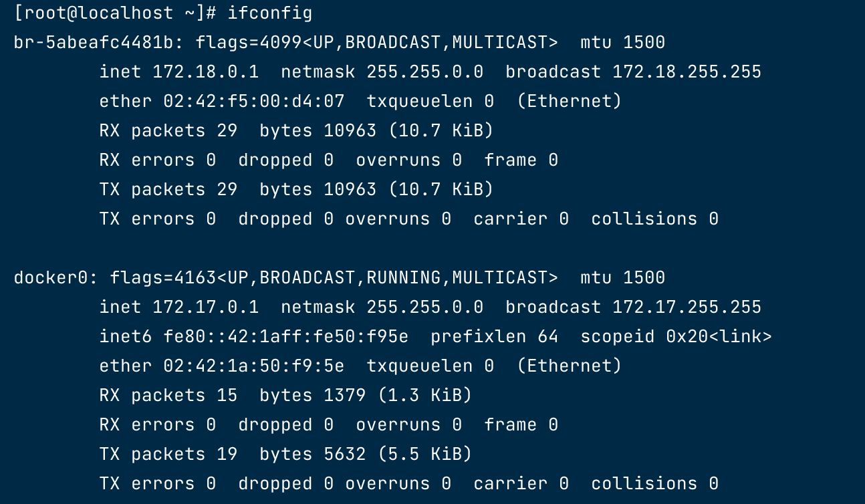Image resolution: width=865 pixels, height=504 pixels.
Task: Click the inet6 address fe80::42:1aff:fe50:f95e
Action: click(x=286, y=337)
